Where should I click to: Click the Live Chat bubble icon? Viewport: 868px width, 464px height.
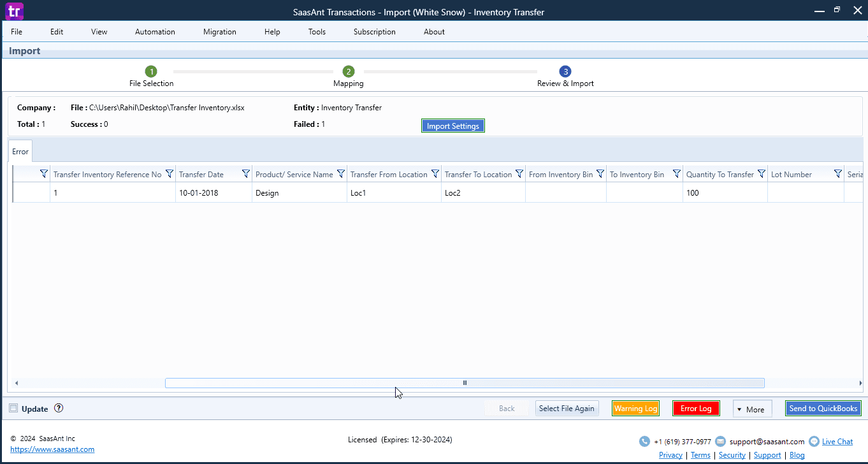coord(814,441)
